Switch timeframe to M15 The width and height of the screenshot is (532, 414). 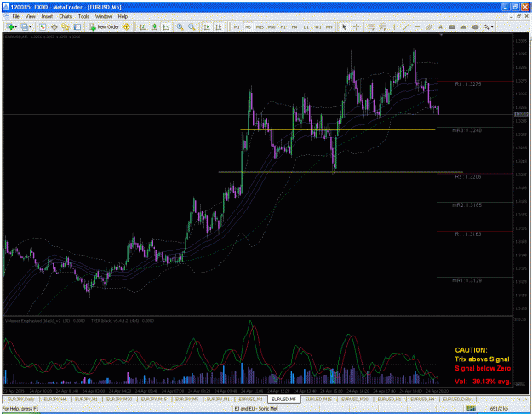[x=260, y=26]
